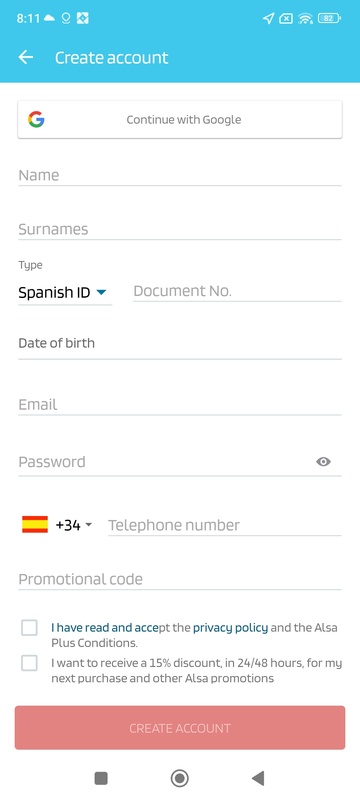Focus the Name input field
The image size is (360, 800).
pyautogui.click(x=179, y=176)
